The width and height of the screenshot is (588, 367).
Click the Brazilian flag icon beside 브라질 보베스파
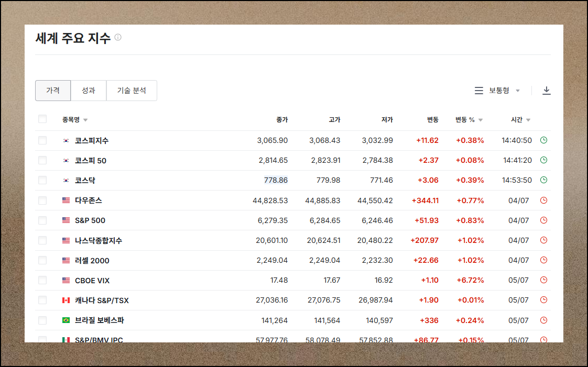tap(66, 320)
